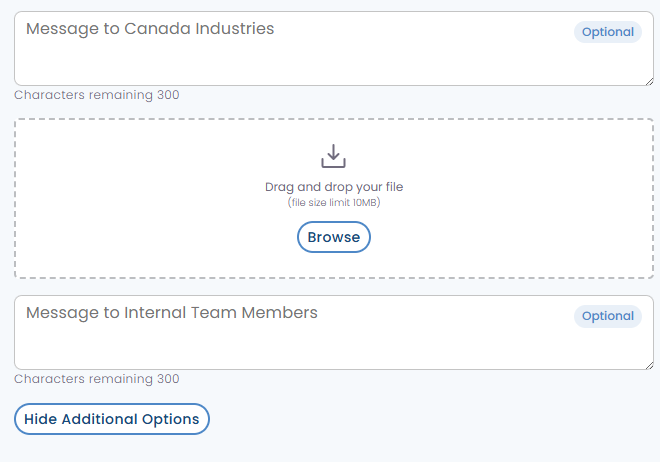This screenshot has height=462, width=660.
Task: Click the Optional badge on Canada Industries message
Action: coord(608,32)
